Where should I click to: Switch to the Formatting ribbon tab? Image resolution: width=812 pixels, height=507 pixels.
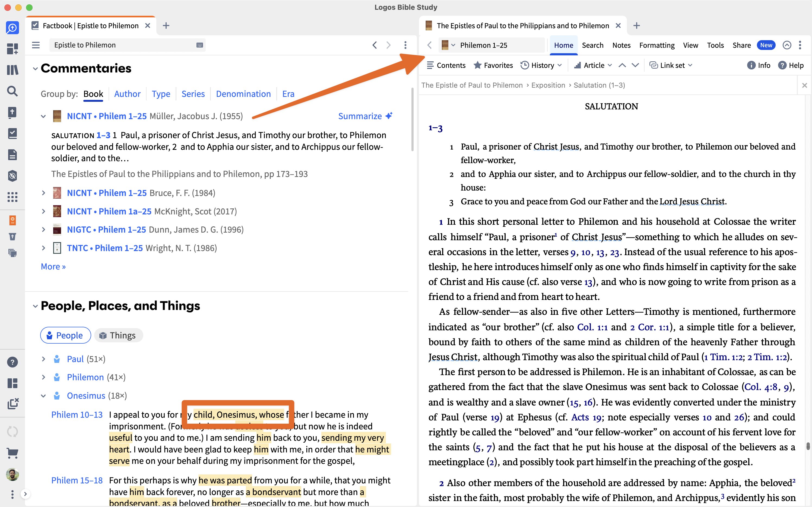657,45
